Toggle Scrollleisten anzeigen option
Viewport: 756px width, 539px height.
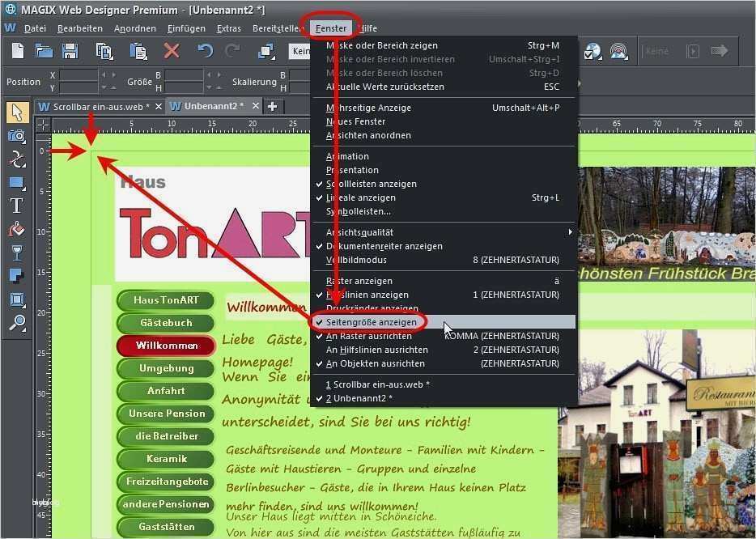tap(444, 184)
